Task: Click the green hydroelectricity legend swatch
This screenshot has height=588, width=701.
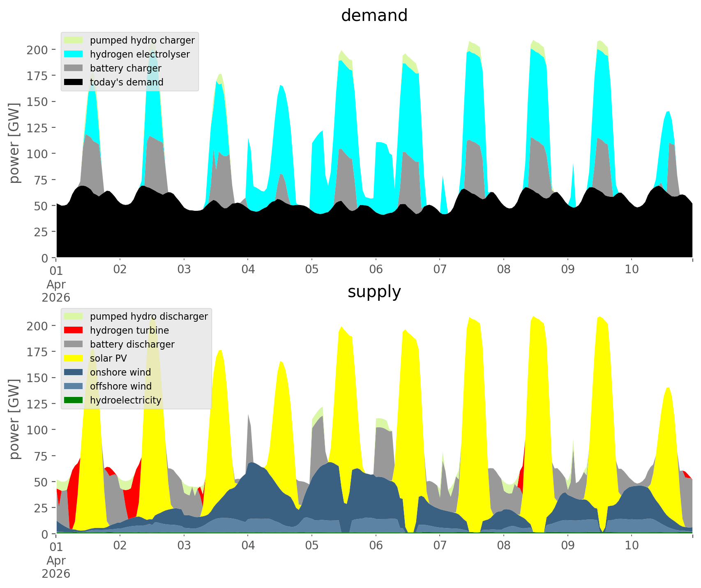Action: tap(74, 400)
